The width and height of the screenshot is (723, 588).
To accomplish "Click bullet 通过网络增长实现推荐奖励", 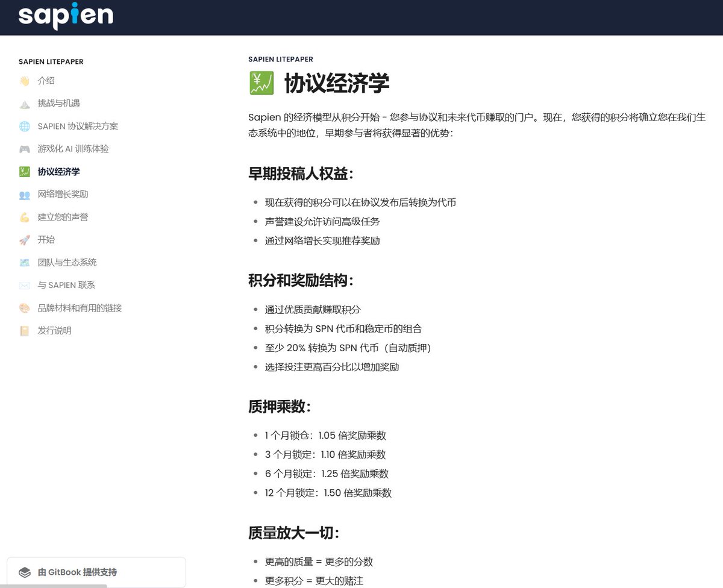I will click(322, 241).
